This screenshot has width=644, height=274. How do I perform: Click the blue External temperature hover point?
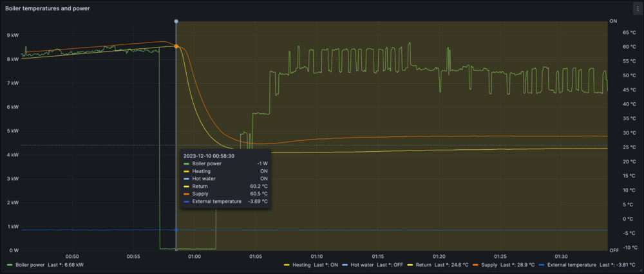tap(176, 230)
